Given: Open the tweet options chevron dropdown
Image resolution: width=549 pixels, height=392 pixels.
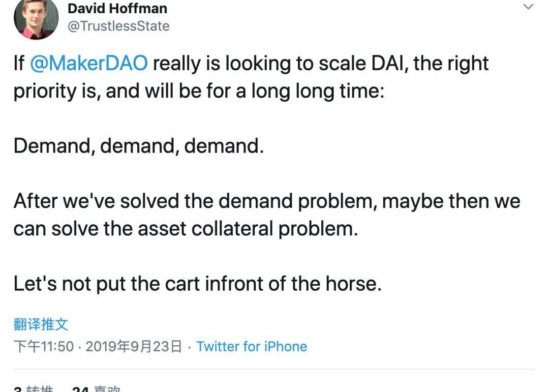Looking at the screenshot, I should tap(528, 7).
